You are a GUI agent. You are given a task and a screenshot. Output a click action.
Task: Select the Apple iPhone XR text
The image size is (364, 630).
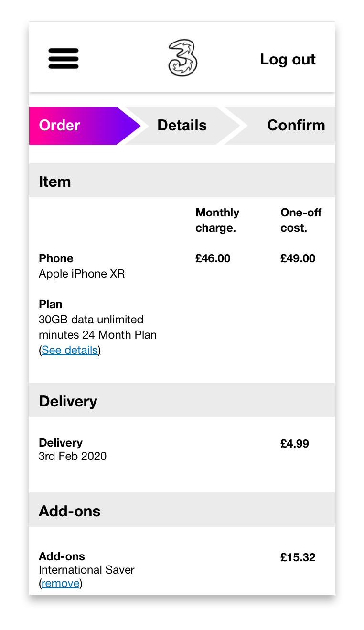pos(82,274)
